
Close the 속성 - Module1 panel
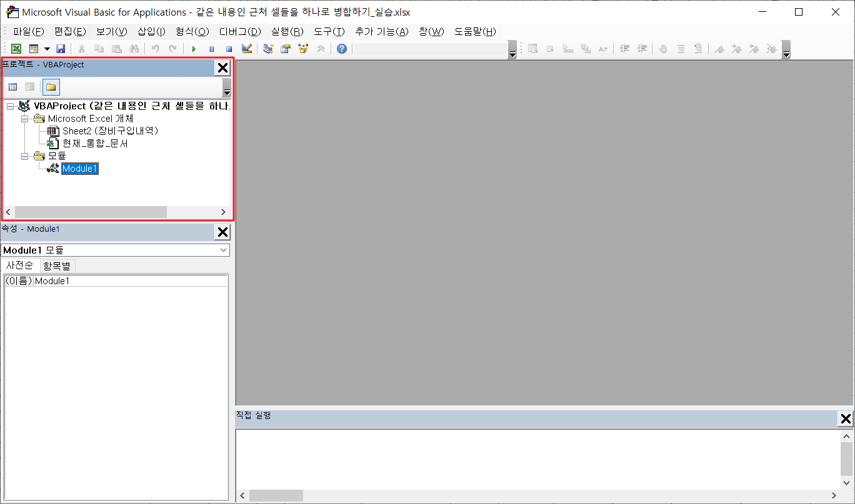click(x=222, y=232)
